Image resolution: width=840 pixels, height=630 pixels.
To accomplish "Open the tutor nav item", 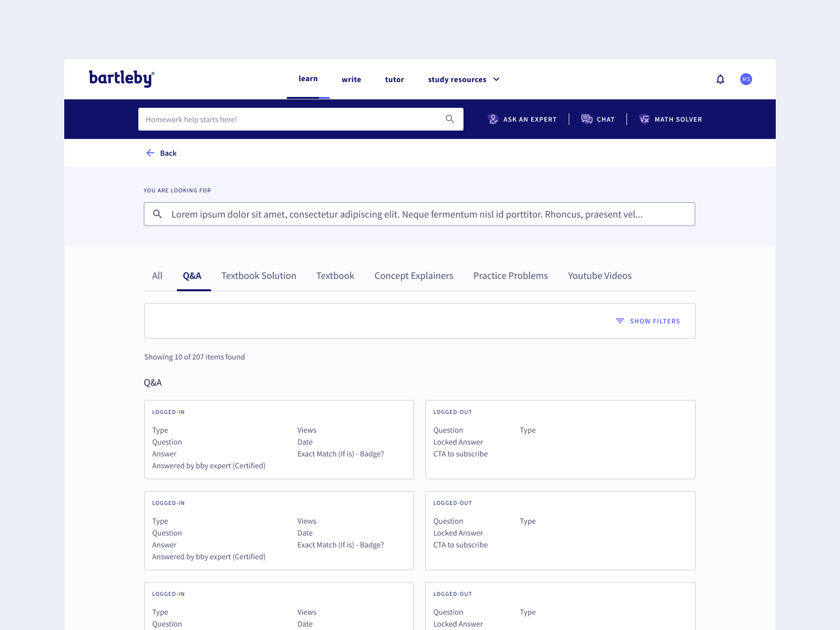I will 395,80.
